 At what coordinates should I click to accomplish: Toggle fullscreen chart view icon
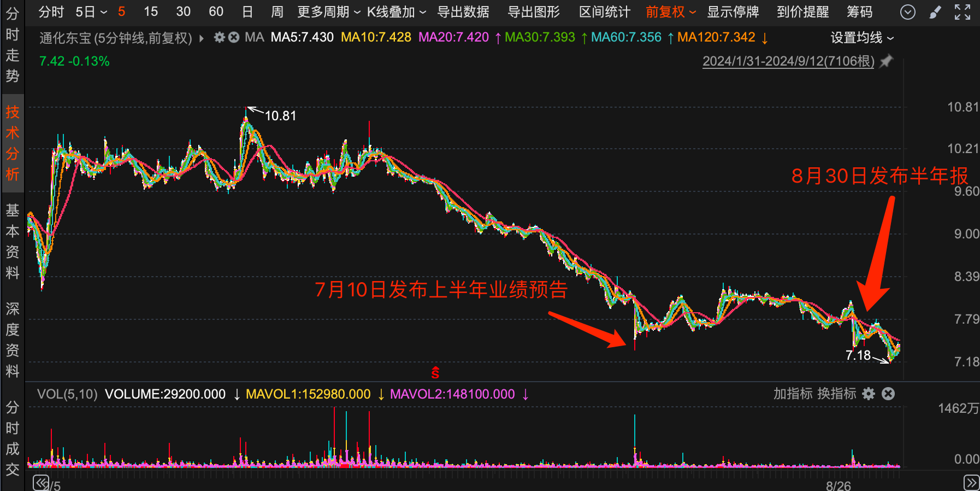[x=963, y=12]
